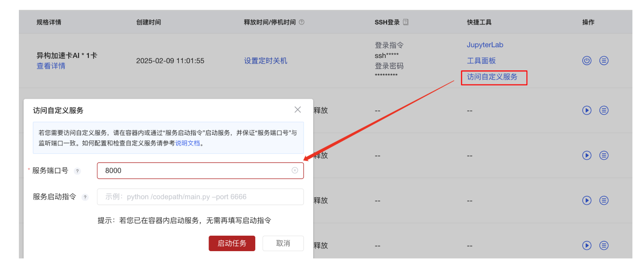Open the JupyterLab quick tool link

click(x=485, y=45)
